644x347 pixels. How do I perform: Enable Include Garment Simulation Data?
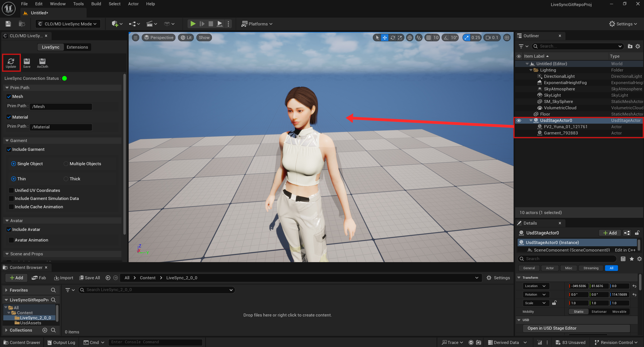(11, 198)
